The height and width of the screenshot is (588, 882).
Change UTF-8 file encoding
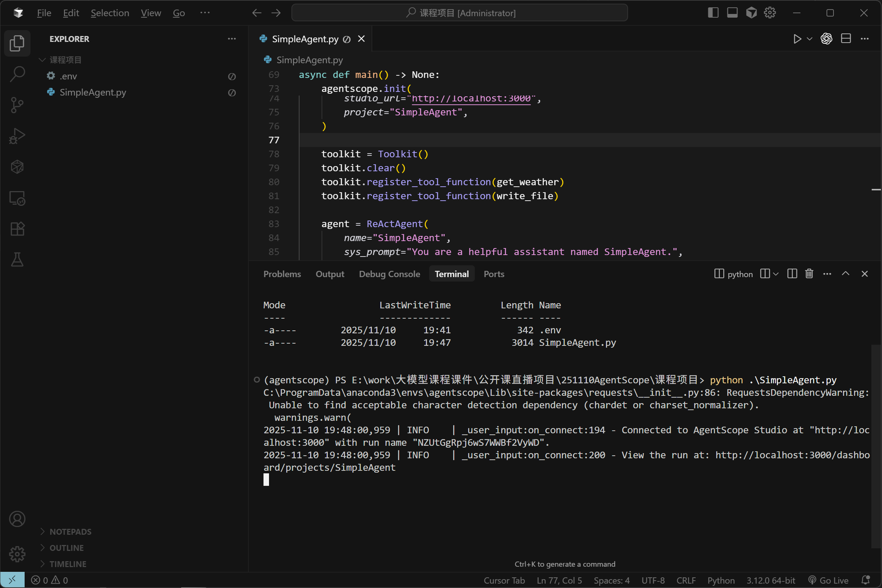tap(653, 580)
